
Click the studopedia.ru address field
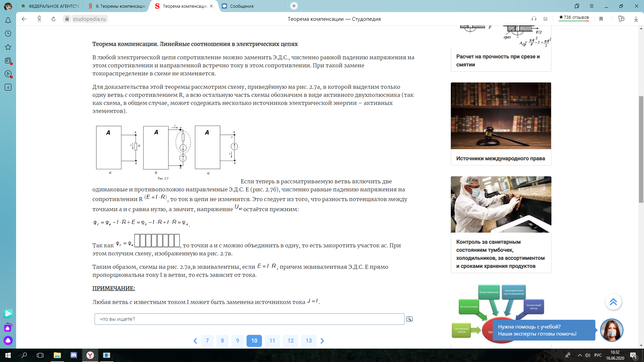(89, 19)
